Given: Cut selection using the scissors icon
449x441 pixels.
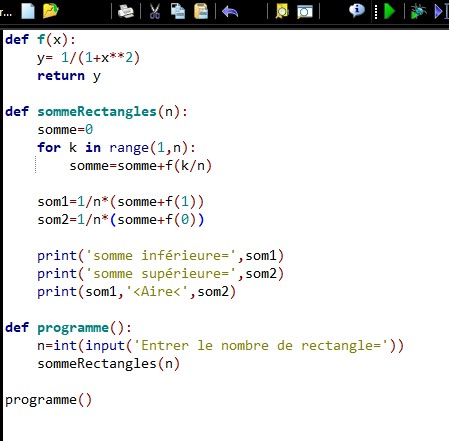Looking at the screenshot, I should point(154,11).
